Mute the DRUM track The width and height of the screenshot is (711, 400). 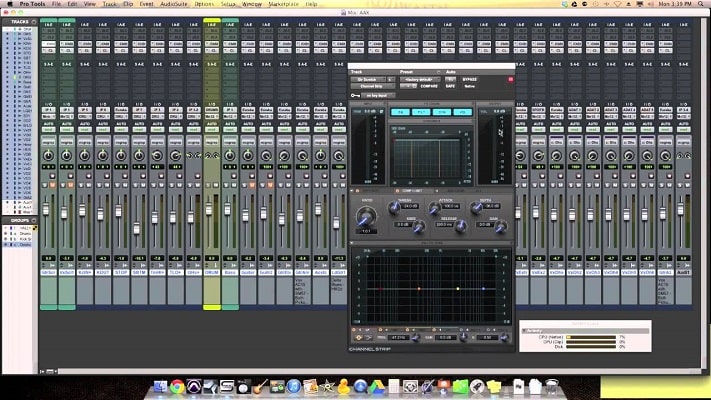coord(215,185)
